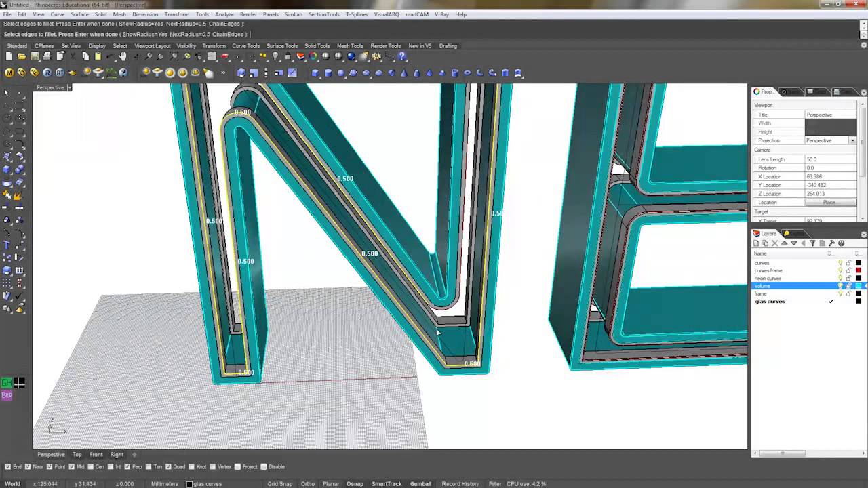Toggle visibility bulb of curves layer

[x=840, y=263]
